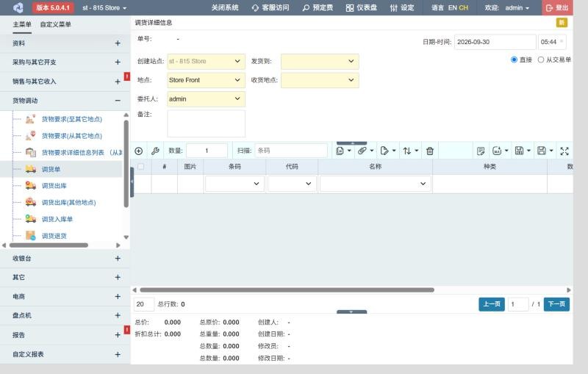This screenshot has width=588, height=374.
Task: Click the 下一页 next page button
Action: pos(556,304)
